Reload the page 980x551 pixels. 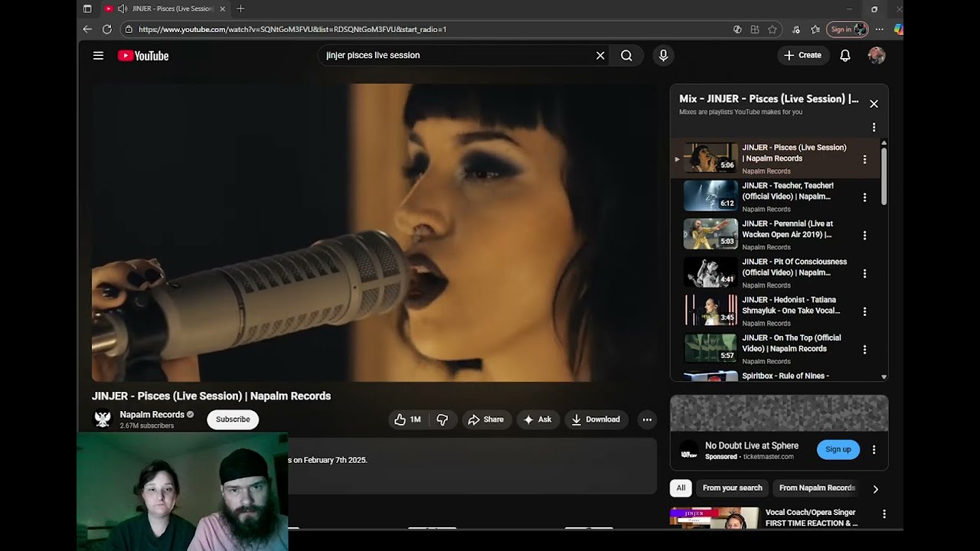click(107, 29)
